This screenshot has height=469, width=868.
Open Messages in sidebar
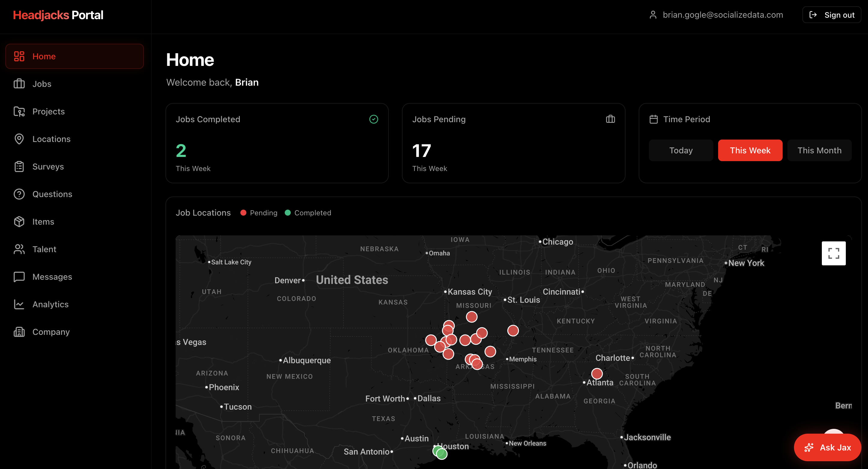tap(74, 277)
